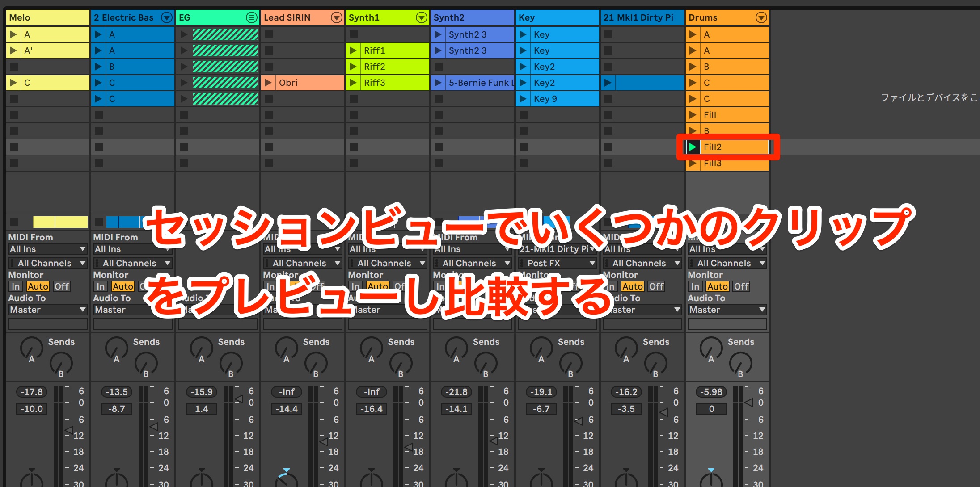Expand the Drums track header arrow

[761, 17]
